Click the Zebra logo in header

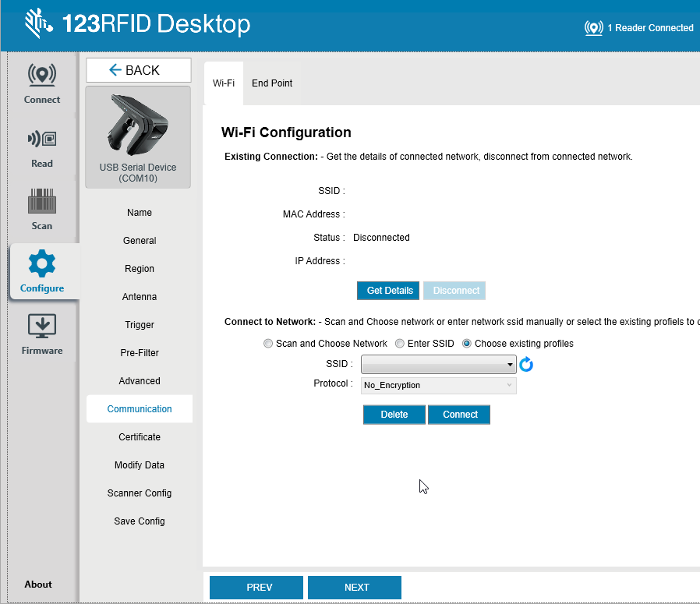click(x=38, y=23)
